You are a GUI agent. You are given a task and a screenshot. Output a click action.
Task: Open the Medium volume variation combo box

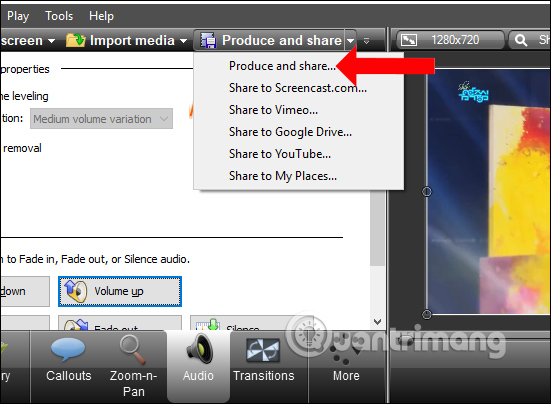pos(101,119)
